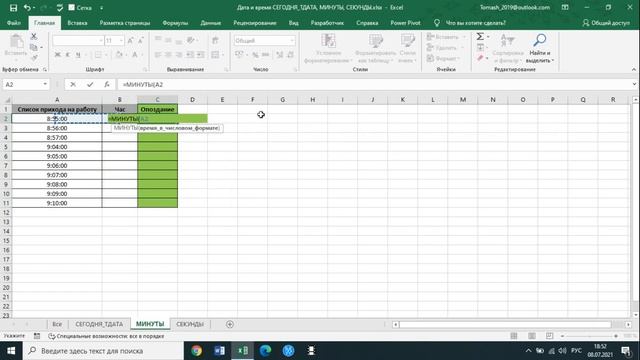Click the percent style icon
The image size is (640, 360).
255,55
